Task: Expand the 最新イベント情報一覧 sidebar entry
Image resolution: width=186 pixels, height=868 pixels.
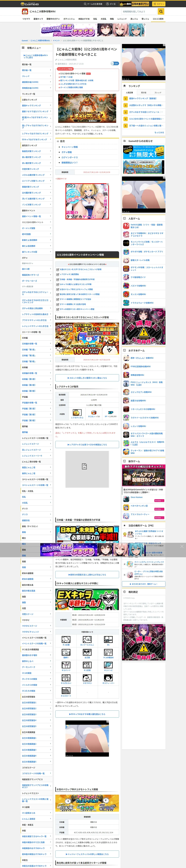Action: (37, 216)
